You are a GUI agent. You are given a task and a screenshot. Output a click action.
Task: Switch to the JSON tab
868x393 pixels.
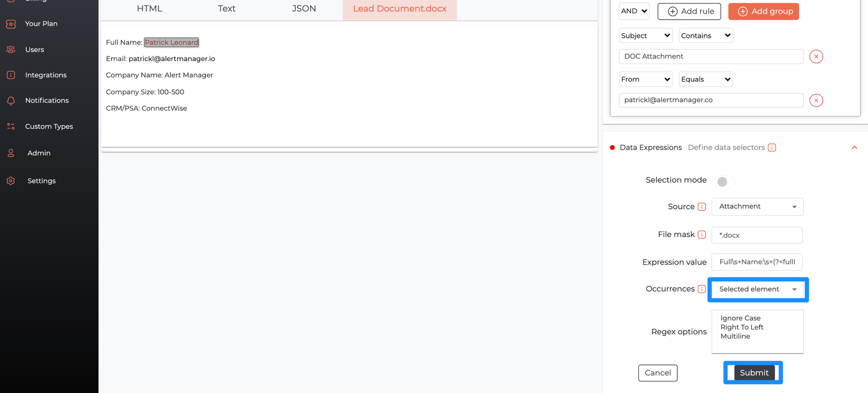[304, 9]
